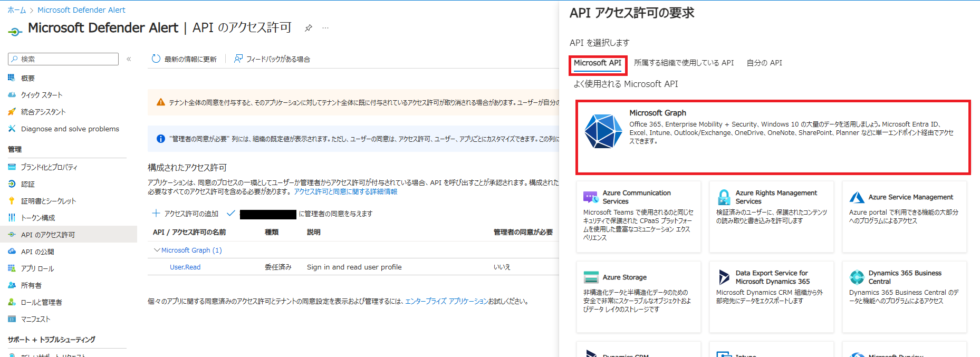
Task: Click the refresh icon for 最新の情報に更新
Action: point(156,59)
